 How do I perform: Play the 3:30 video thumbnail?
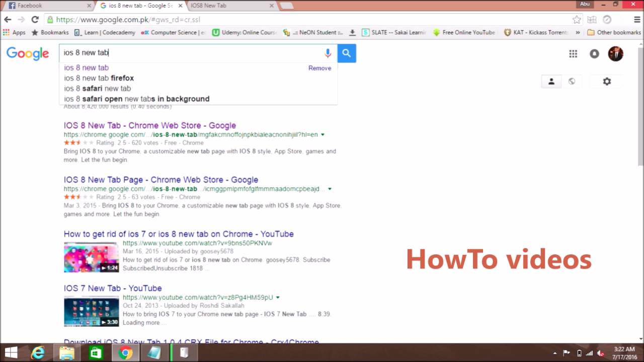click(x=91, y=312)
